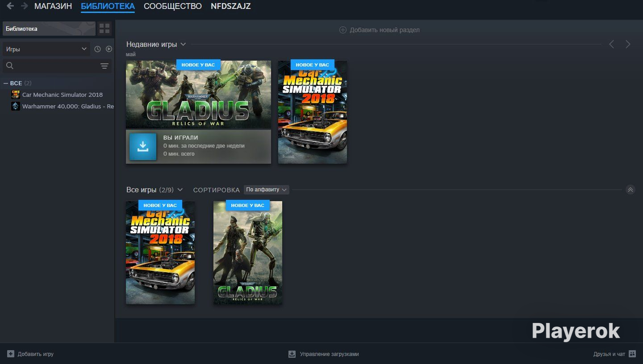The image size is (643, 364).
Task: Switch to grid view of collections
Action: click(104, 29)
